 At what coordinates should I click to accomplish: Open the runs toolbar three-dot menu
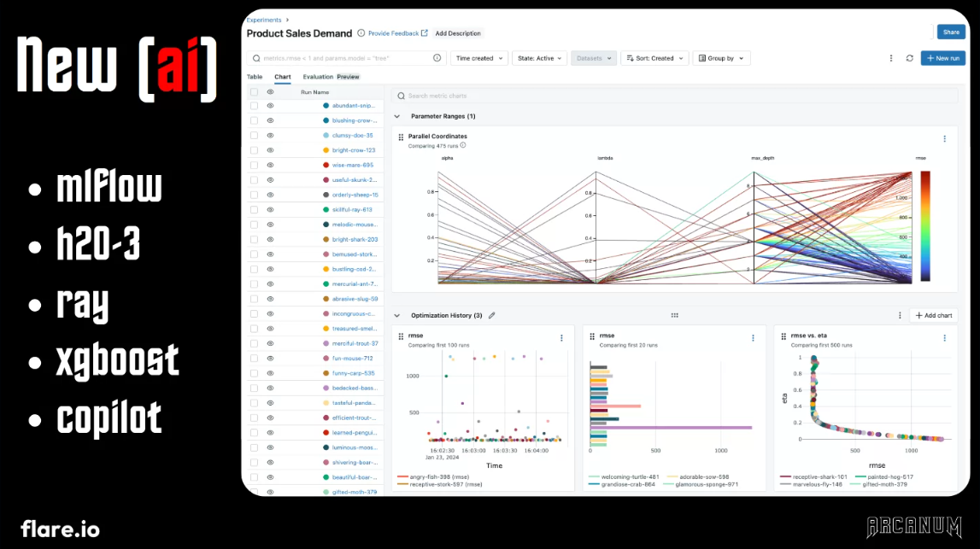[890, 58]
